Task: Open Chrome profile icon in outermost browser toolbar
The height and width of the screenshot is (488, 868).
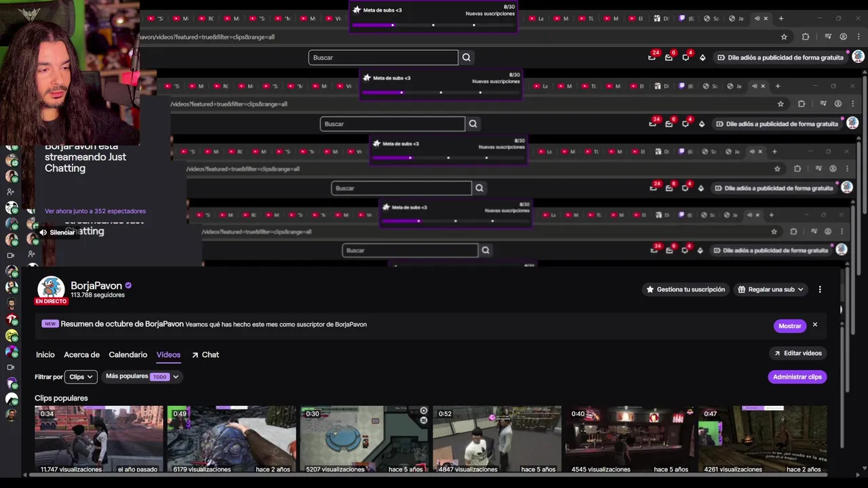Action: pyautogui.click(x=844, y=37)
